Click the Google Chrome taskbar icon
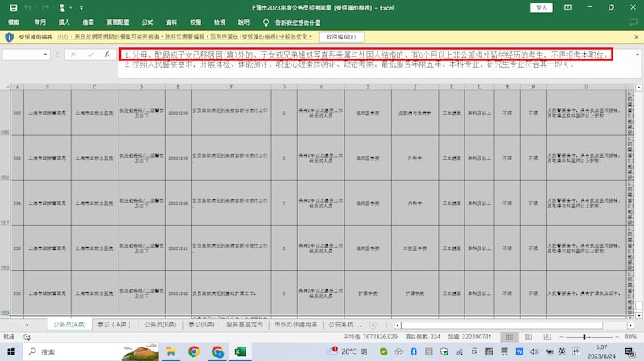Screen dimensions: 644x361 tap(194, 351)
